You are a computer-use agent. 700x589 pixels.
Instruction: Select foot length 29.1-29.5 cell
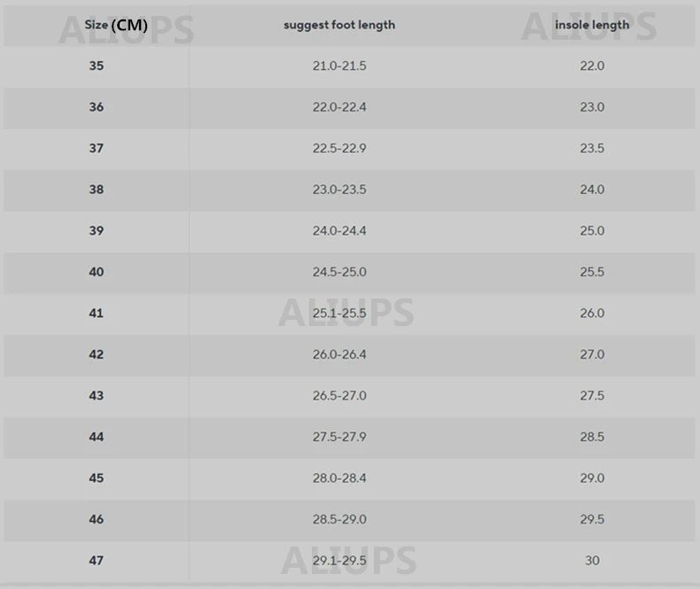(x=339, y=561)
